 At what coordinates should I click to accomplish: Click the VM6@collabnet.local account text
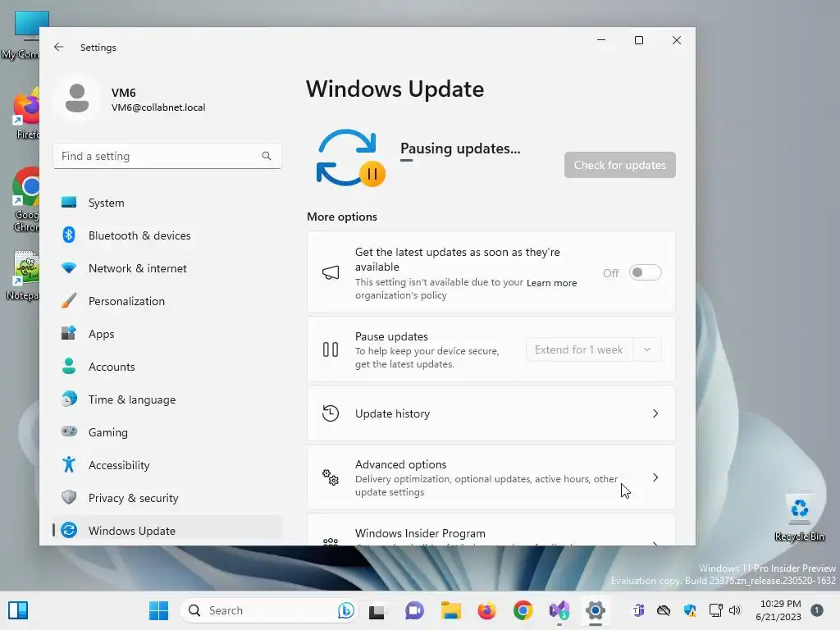click(158, 107)
